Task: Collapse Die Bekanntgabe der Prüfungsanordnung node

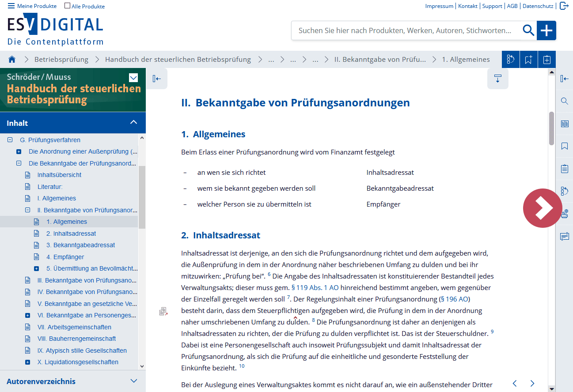Action: (x=19, y=163)
